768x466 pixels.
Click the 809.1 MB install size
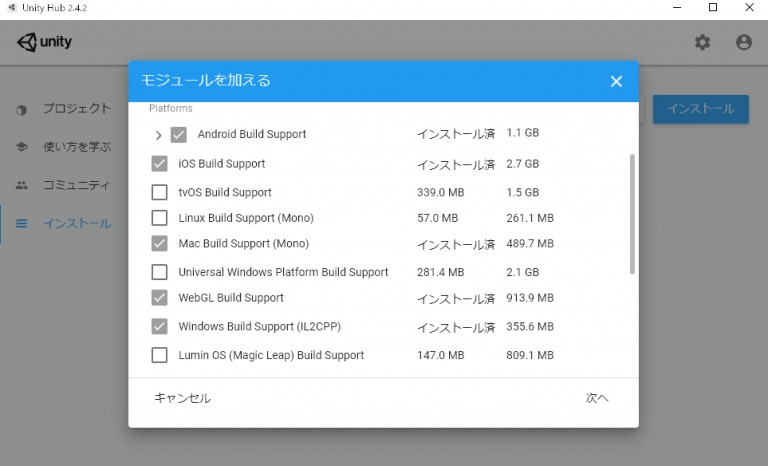(530, 355)
